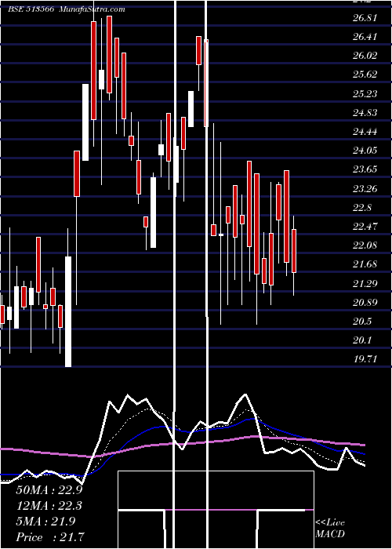The height and width of the screenshot is (549, 392).
Task: Click the 21.68 price axis label
Action: pyautogui.click(x=365, y=264)
